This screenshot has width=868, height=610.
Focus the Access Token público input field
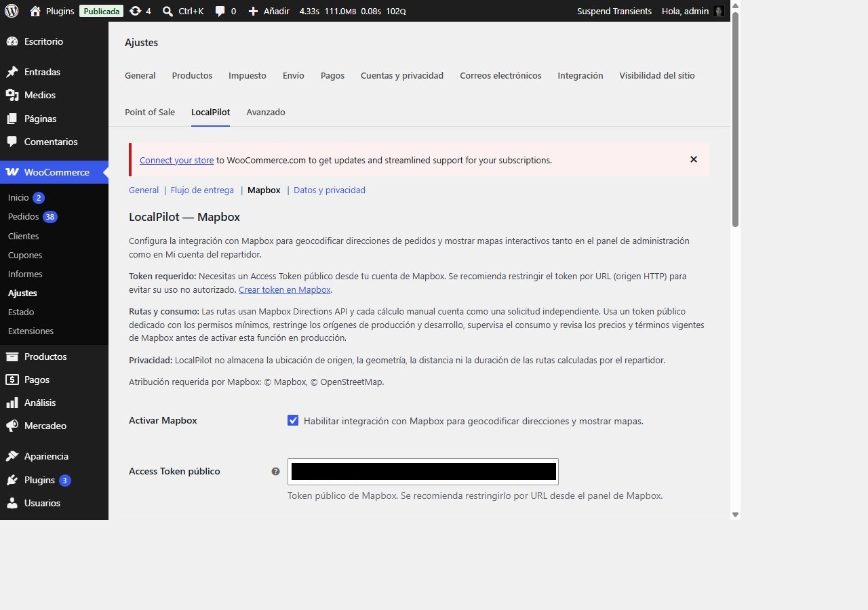(x=423, y=471)
